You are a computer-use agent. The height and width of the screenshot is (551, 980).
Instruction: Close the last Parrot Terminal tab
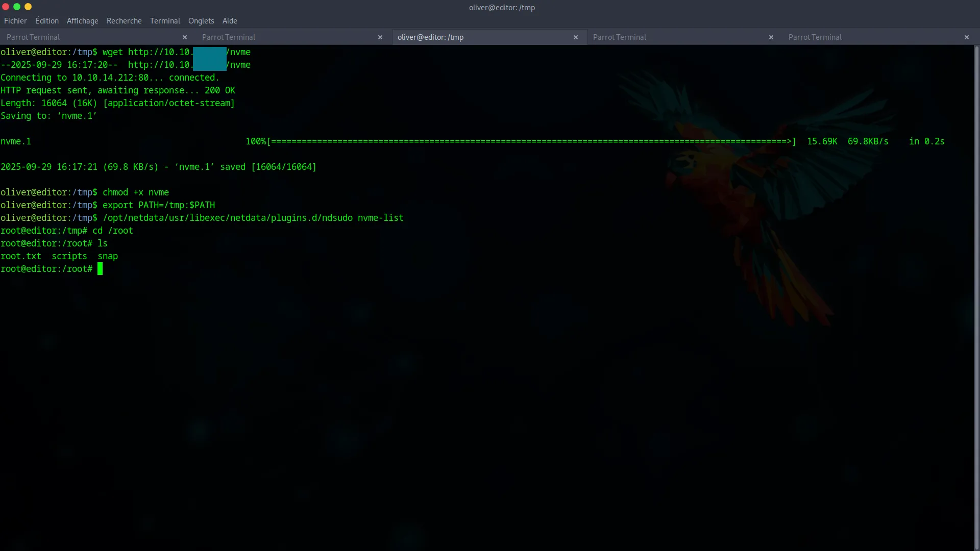click(x=967, y=37)
